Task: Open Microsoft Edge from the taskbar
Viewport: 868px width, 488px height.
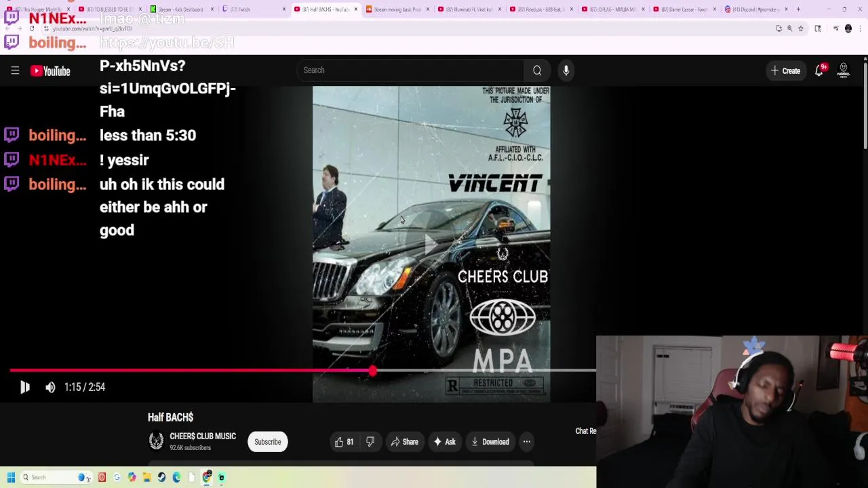Action: [x=176, y=477]
